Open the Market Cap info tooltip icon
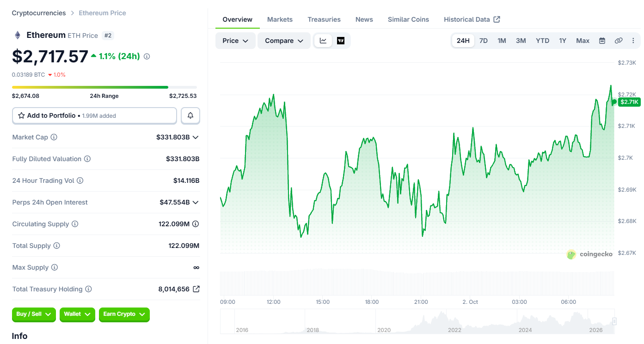This screenshot has height=344, width=644. (54, 137)
